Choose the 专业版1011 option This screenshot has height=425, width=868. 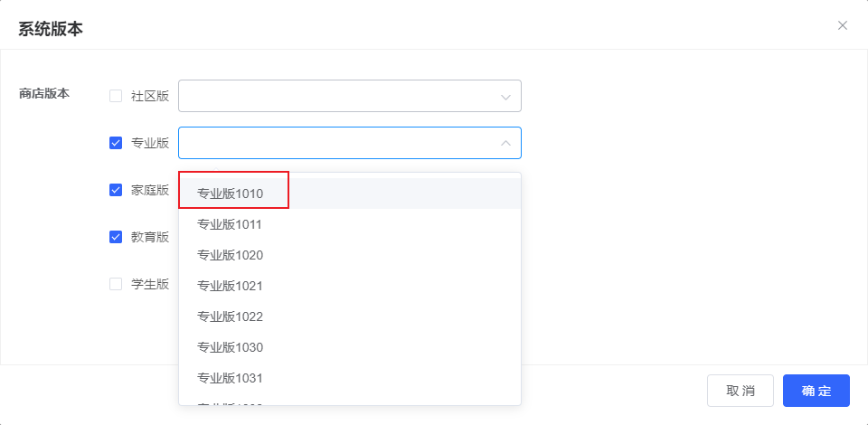click(231, 224)
